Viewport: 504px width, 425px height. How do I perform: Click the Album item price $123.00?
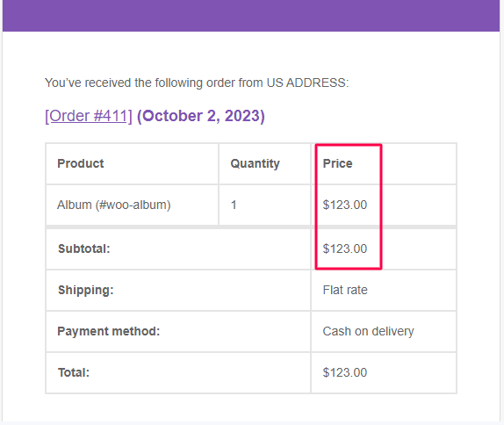coord(344,205)
